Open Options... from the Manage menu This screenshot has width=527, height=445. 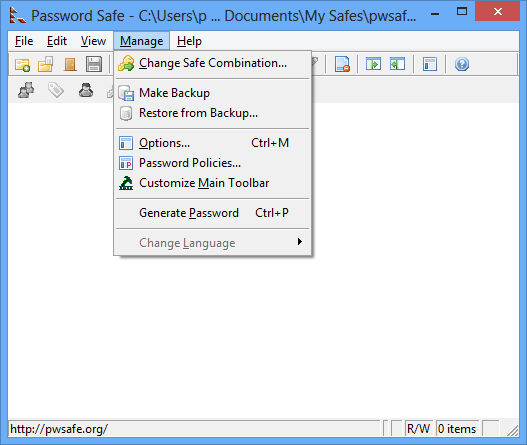coord(212,143)
